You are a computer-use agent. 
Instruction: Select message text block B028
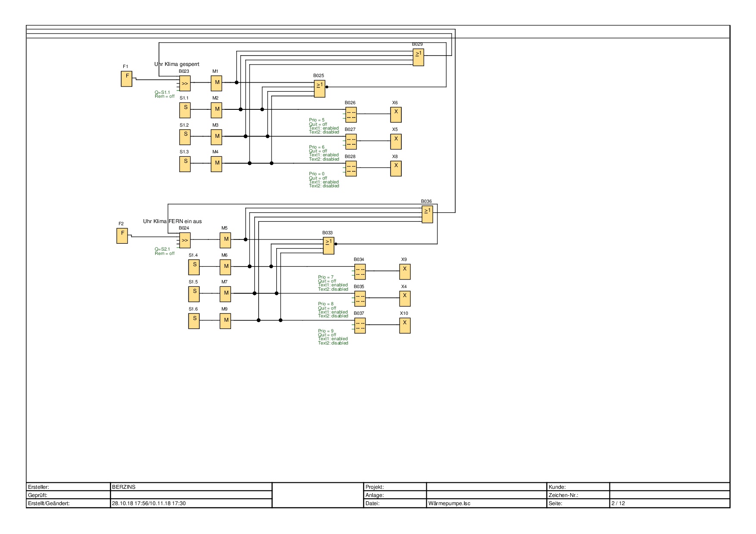point(351,168)
